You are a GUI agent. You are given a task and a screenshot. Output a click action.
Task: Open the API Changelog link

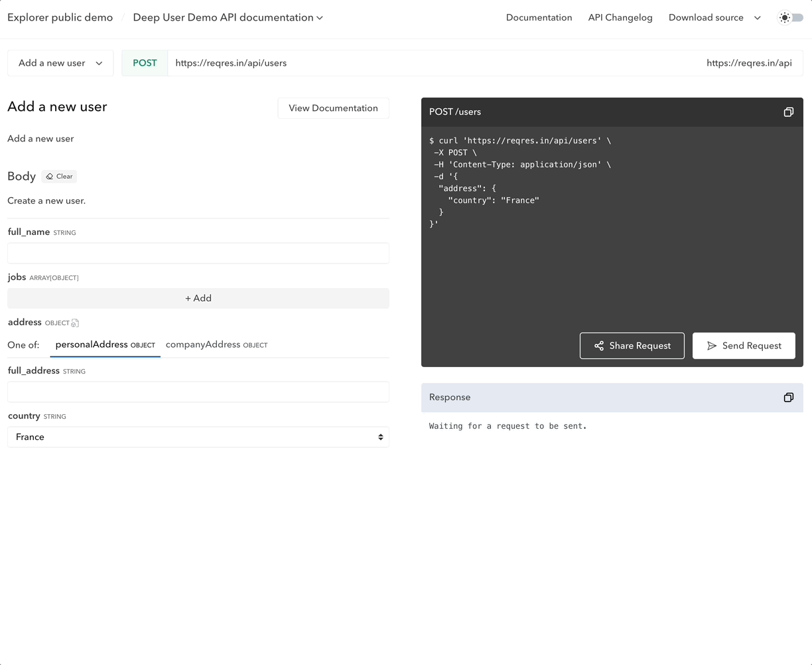[620, 18]
